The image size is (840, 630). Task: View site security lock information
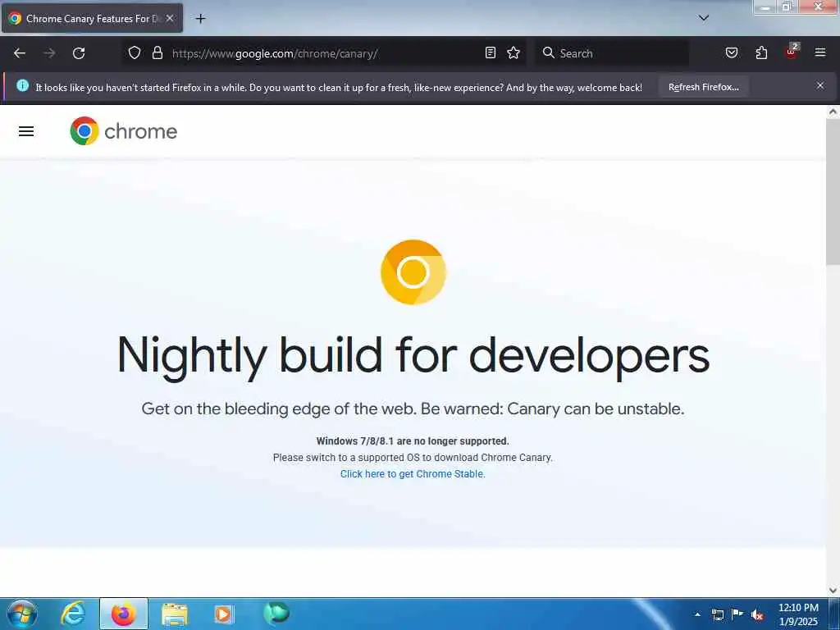pyautogui.click(x=157, y=52)
